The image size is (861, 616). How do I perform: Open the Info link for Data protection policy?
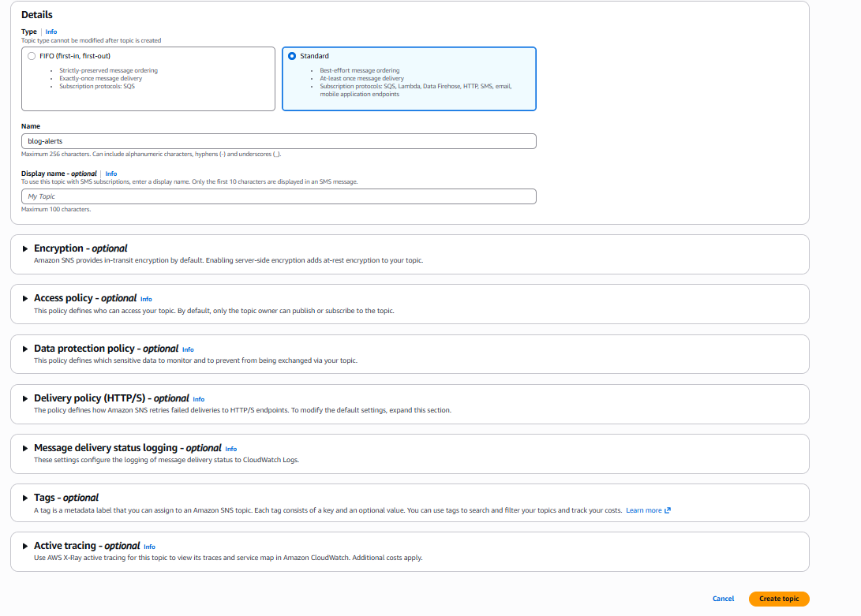pyautogui.click(x=188, y=349)
